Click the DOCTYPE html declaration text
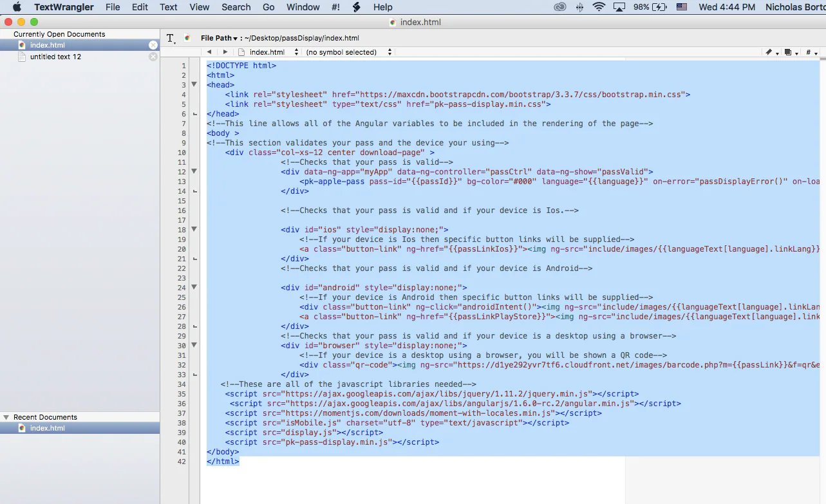 [241, 66]
